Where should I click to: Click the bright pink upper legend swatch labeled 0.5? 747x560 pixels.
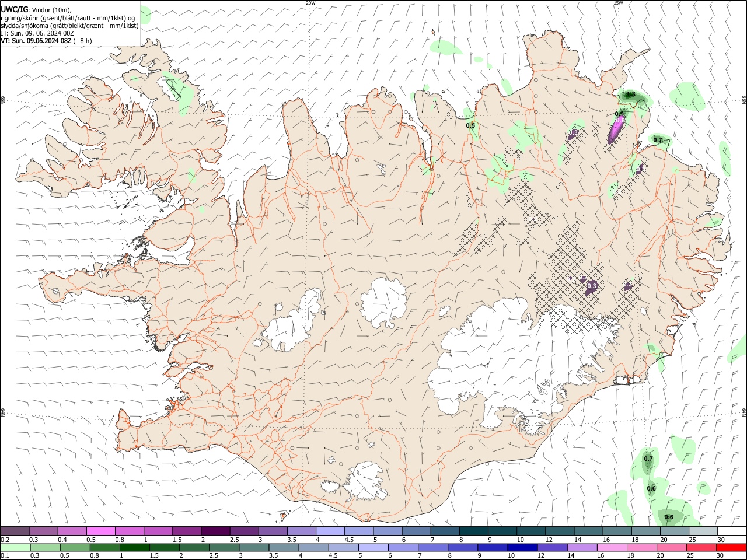click(x=101, y=531)
